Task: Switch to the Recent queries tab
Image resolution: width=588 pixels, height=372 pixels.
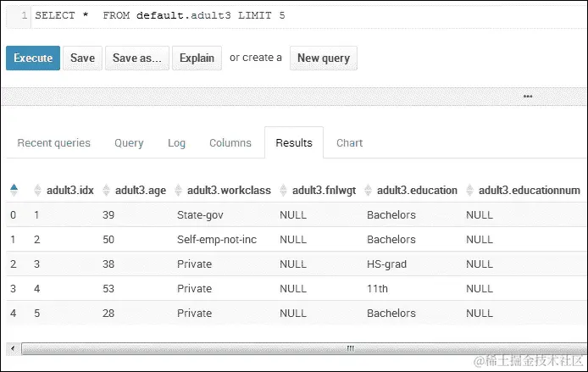Action: pyautogui.click(x=53, y=143)
